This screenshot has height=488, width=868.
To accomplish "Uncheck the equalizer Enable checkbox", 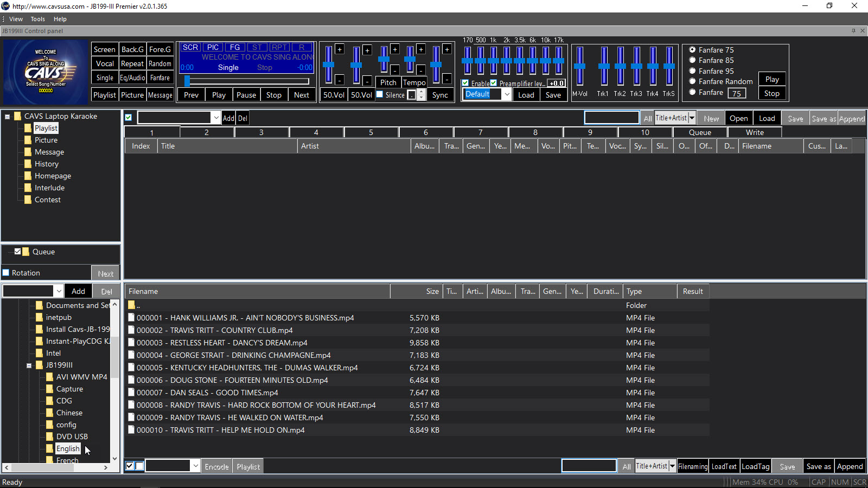I will click(x=465, y=83).
